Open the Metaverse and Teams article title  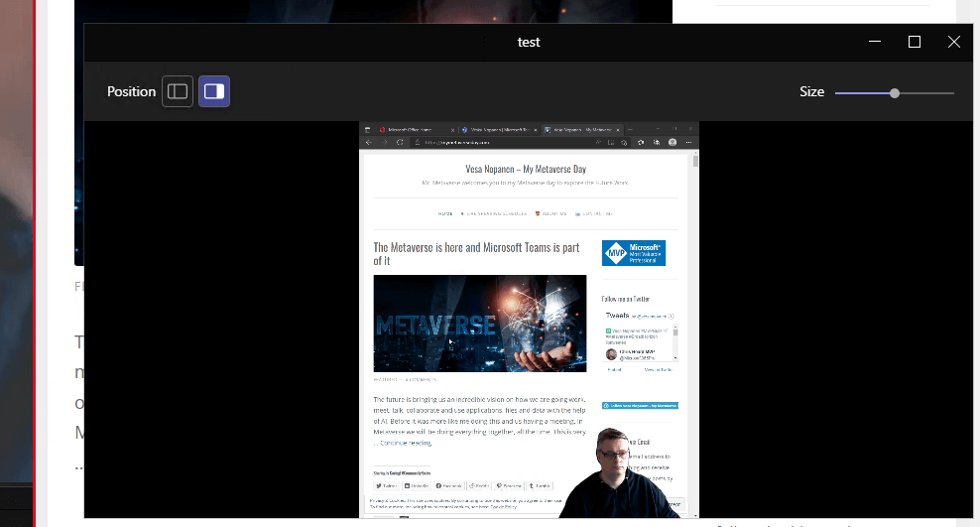476,254
